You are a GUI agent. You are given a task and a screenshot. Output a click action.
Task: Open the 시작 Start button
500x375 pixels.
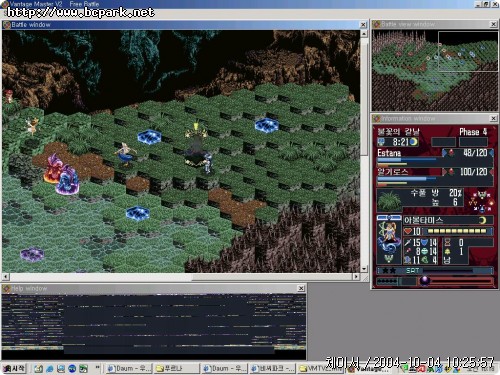pyautogui.click(x=14, y=368)
